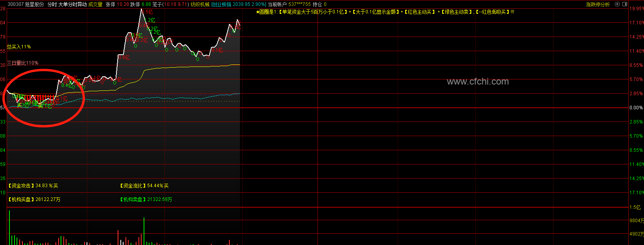Click the upload arrow icon at top right
This screenshot has width=644, height=245.
[617, 4]
